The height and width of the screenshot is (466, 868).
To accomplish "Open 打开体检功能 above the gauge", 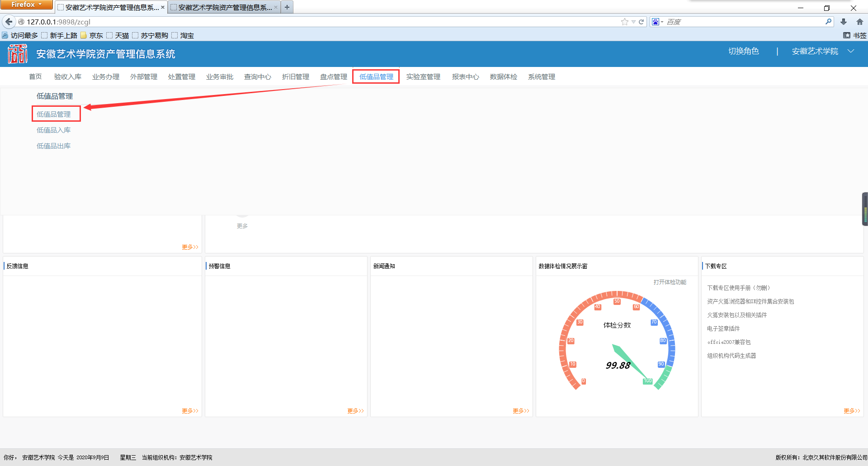I will click(670, 282).
